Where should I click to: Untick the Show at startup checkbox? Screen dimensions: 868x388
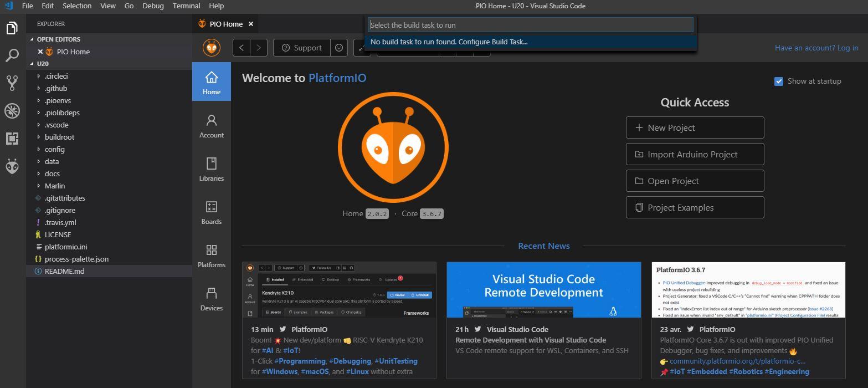pos(779,81)
